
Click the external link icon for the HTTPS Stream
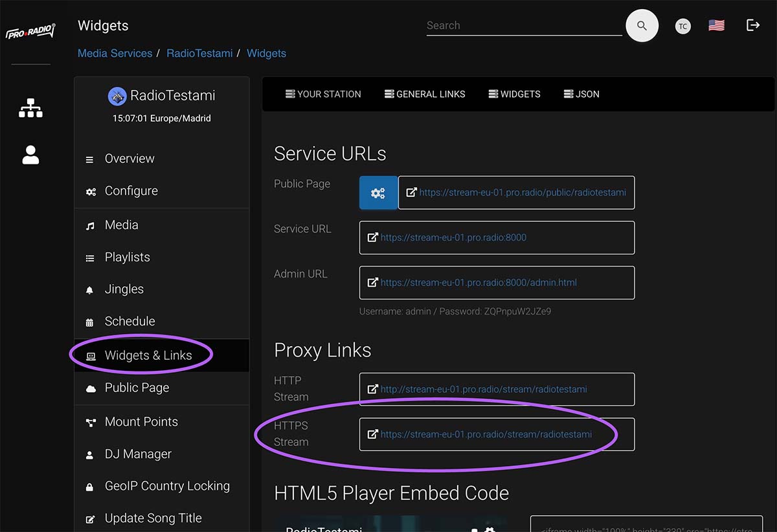pos(372,434)
